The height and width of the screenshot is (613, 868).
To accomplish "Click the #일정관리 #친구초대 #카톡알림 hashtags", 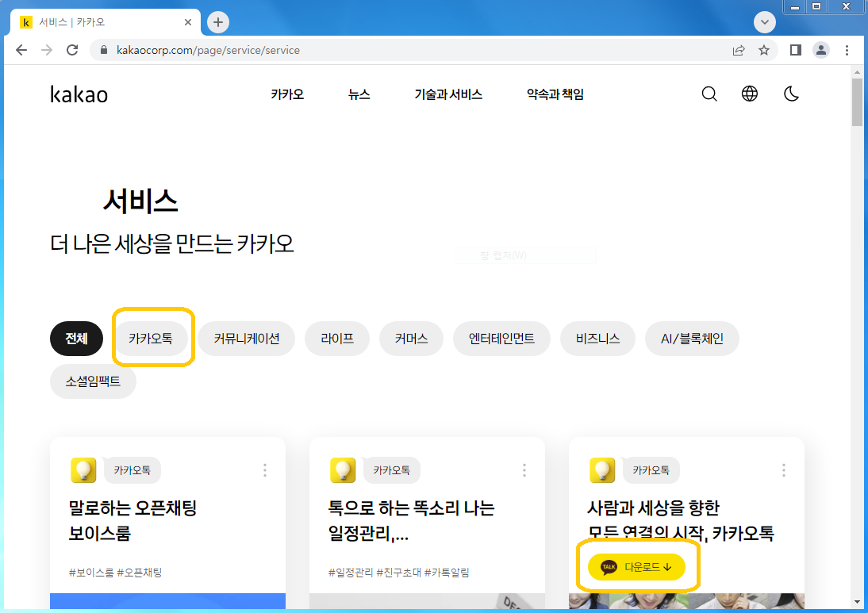I will (x=398, y=573).
